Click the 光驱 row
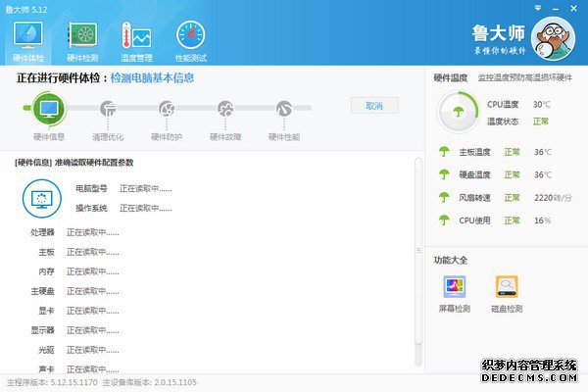This screenshot has height=392, width=588. click(78, 350)
